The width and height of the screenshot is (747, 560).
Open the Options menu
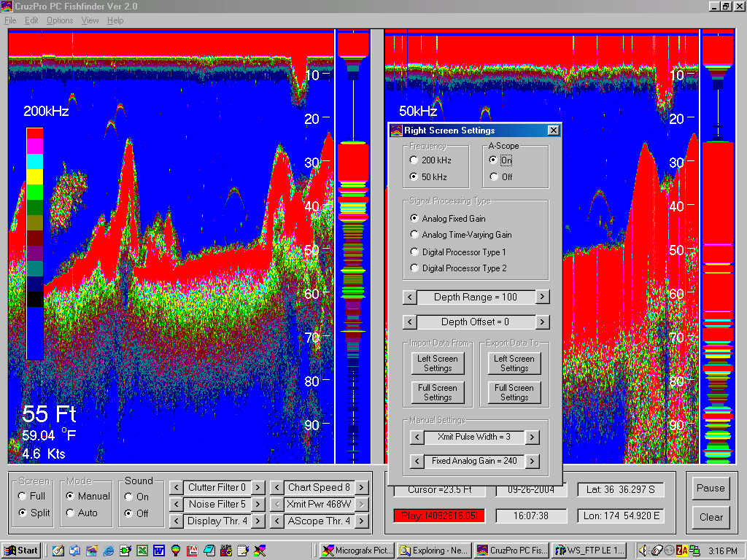tap(60, 20)
